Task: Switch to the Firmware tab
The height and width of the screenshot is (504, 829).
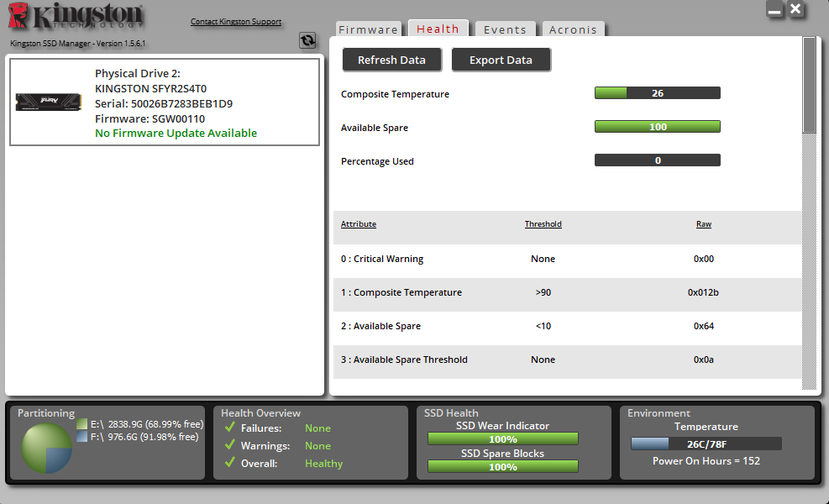Action: coord(368,29)
